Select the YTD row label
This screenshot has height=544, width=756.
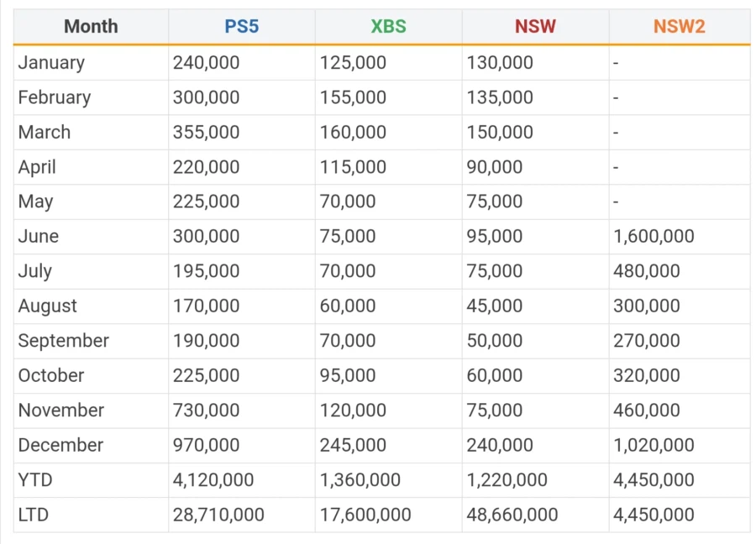pos(35,480)
